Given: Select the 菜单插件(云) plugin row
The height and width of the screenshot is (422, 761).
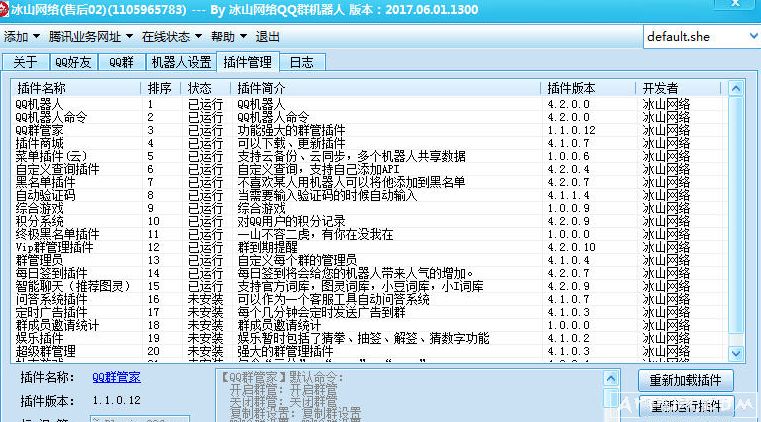Looking at the screenshot, I should tap(371, 156).
